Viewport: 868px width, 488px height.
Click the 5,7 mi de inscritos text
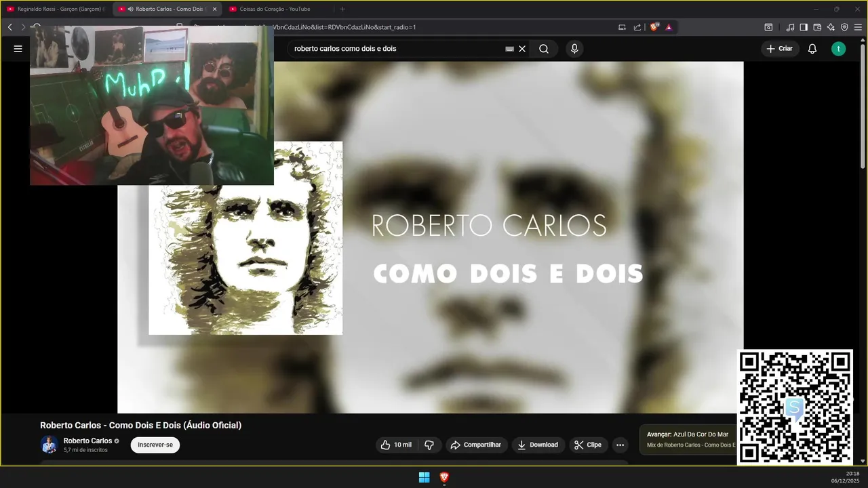(85, 450)
